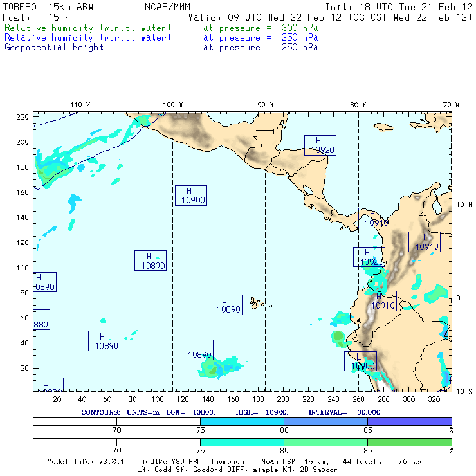Click the 'HIGH= 10920.' contour value

pyautogui.click(x=262, y=412)
